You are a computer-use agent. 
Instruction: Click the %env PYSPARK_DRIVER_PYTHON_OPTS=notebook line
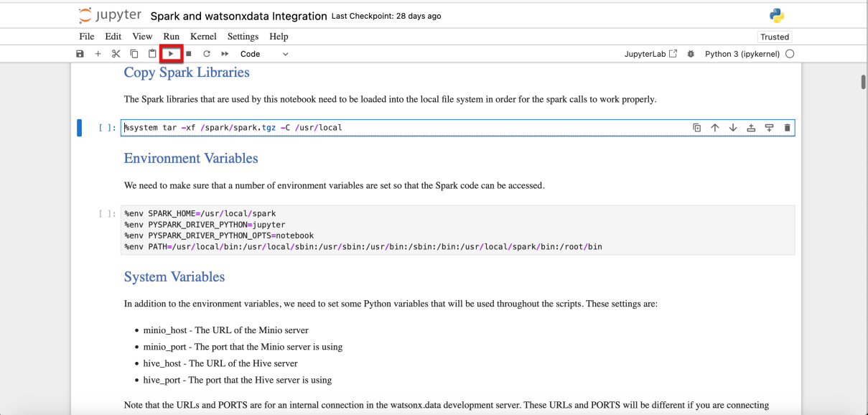[x=219, y=236]
